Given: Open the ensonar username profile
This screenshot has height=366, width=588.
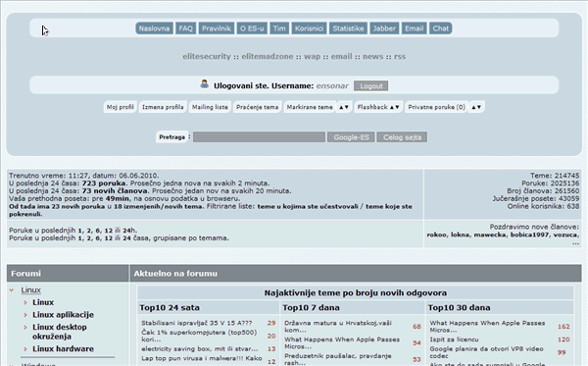Looking at the screenshot, I should point(332,86).
